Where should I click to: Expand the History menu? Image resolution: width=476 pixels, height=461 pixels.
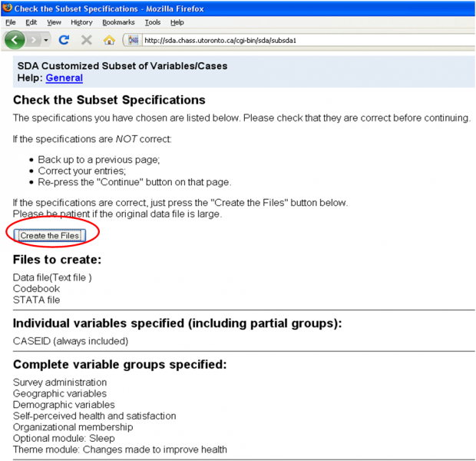pyautogui.click(x=81, y=22)
